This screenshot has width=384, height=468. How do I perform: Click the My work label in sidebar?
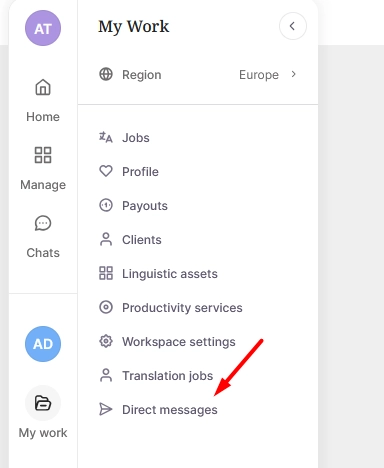point(43,433)
